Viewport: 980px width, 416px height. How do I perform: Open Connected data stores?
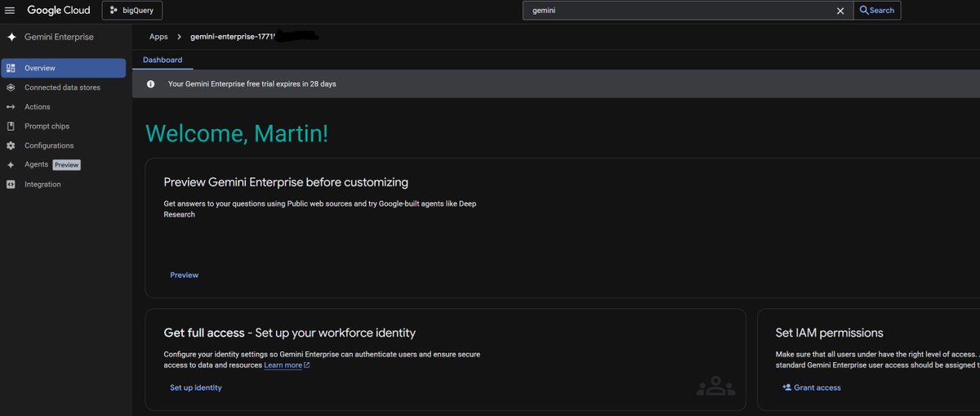(x=64, y=87)
